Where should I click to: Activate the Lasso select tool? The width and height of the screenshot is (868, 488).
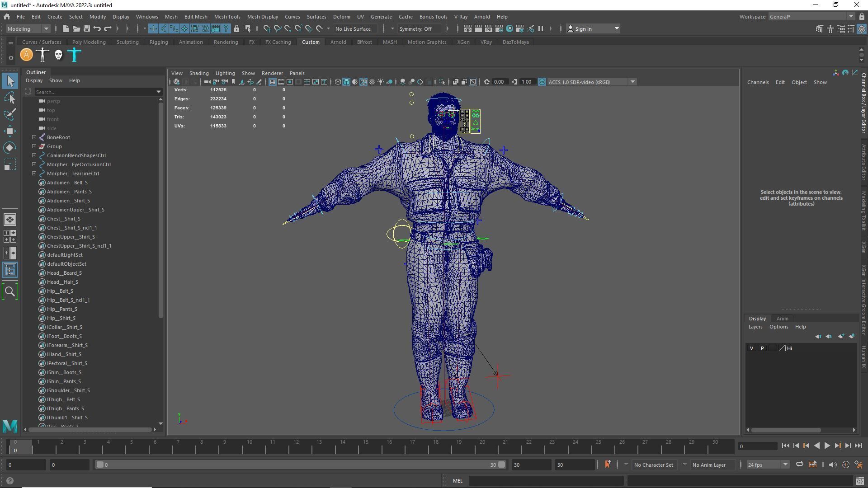(x=10, y=98)
